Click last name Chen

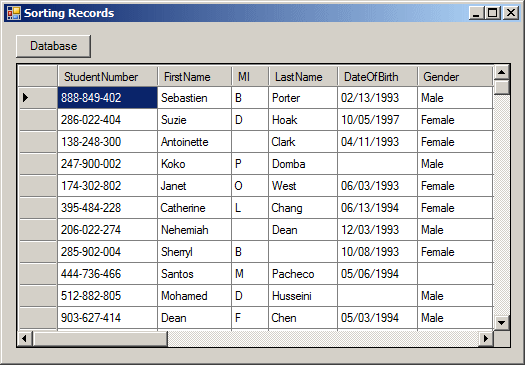303,318
